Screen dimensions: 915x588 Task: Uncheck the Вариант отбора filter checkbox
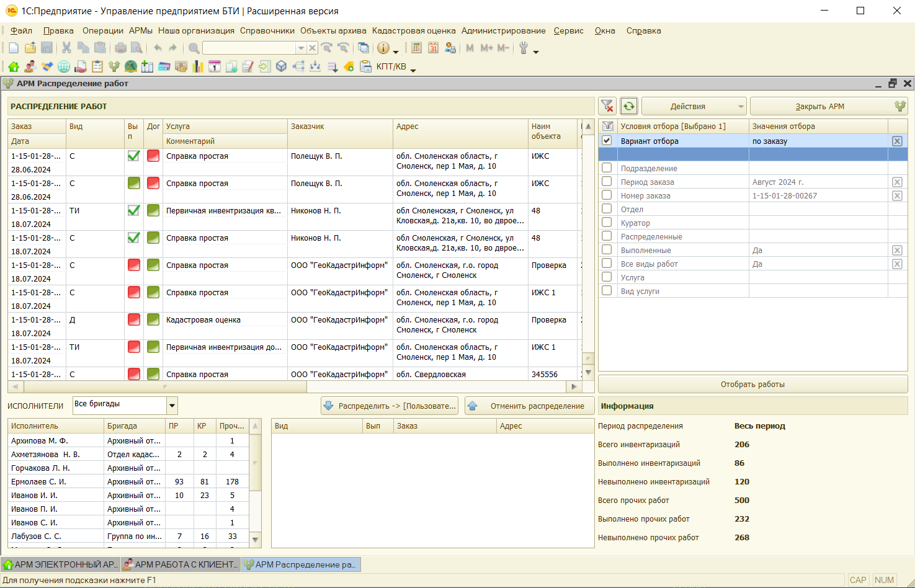pyautogui.click(x=607, y=141)
